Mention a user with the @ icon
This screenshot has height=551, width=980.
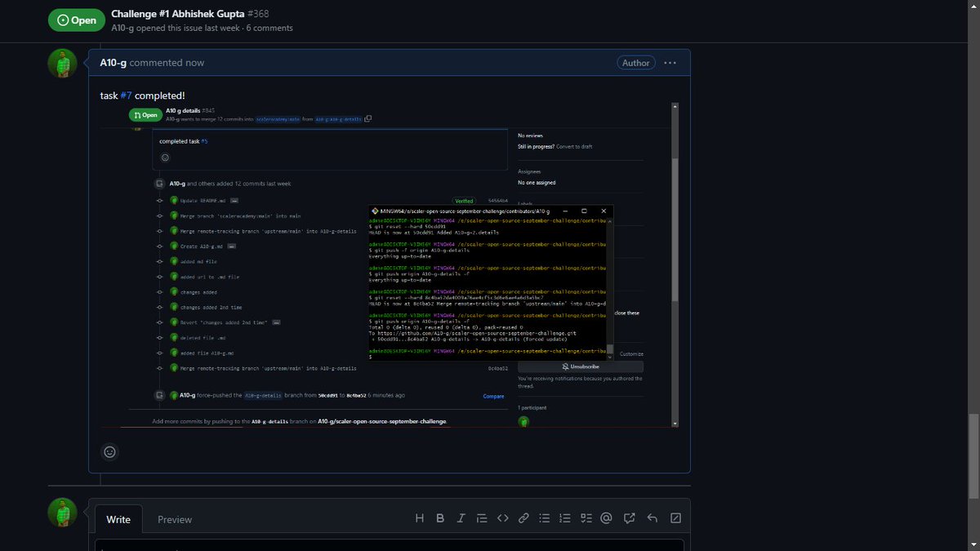606,518
